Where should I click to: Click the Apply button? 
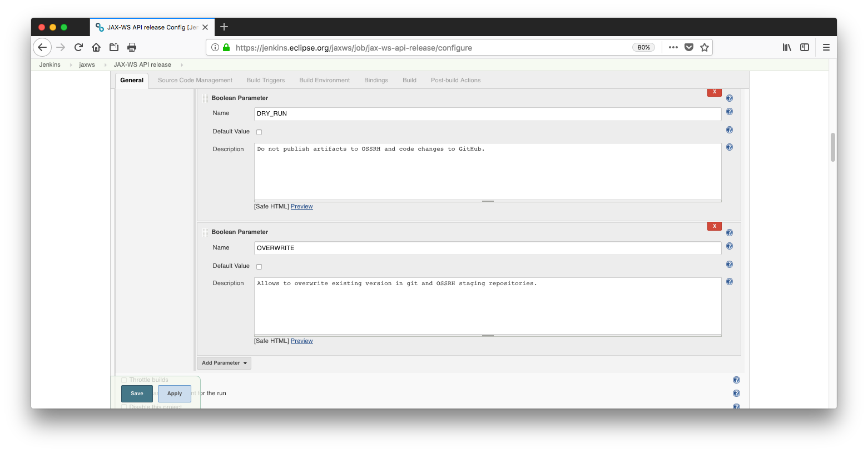pyautogui.click(x=175, y=394)
